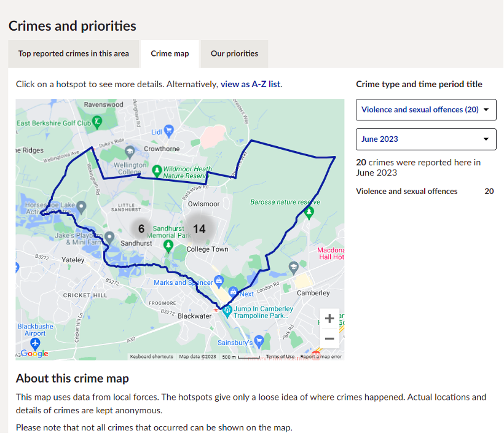Viewport: 504px width, 436px height.
Task: Click the Sainsbury's shopping cart pin
Action: tap(259, 341)
